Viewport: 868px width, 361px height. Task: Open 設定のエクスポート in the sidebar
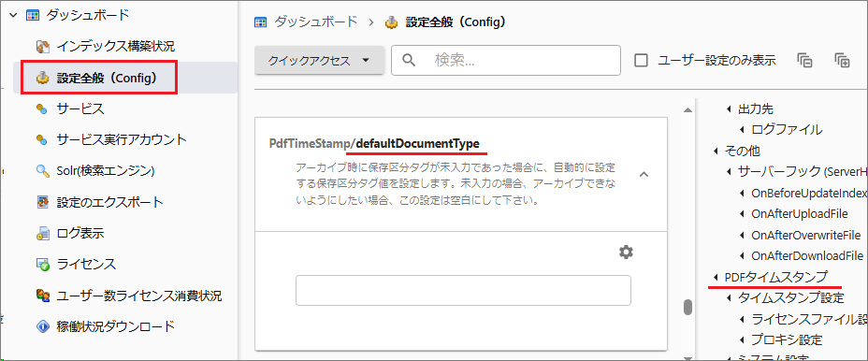tap(100, 202)
